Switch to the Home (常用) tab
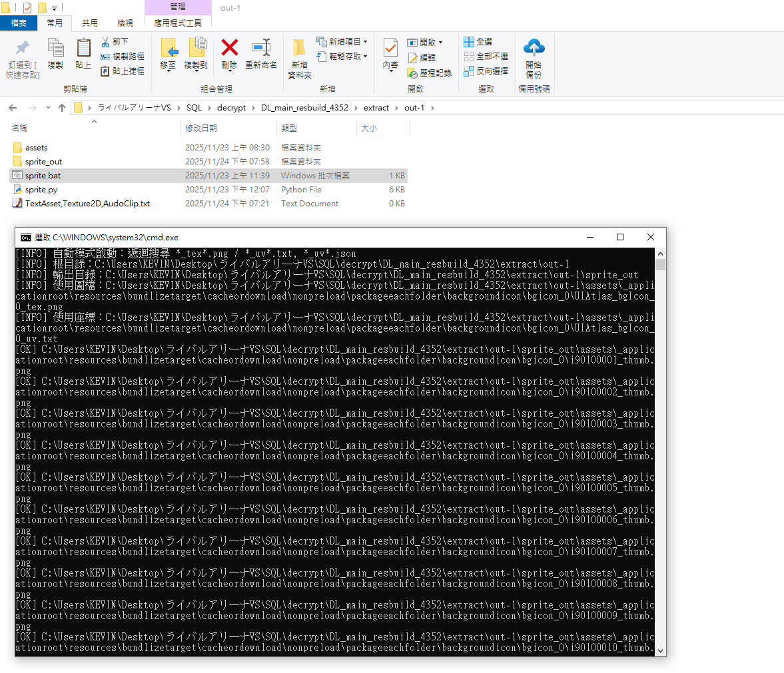The image size is (784, 673). point(55,23)
